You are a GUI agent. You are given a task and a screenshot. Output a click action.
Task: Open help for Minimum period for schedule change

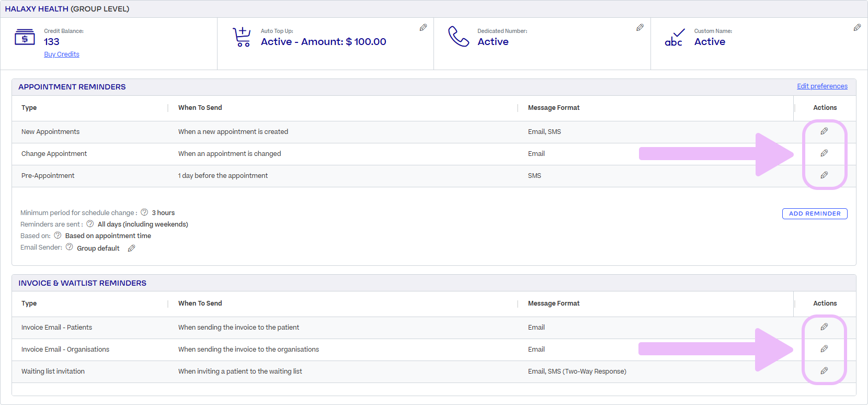pyautogui.click(x=144, y=212)
